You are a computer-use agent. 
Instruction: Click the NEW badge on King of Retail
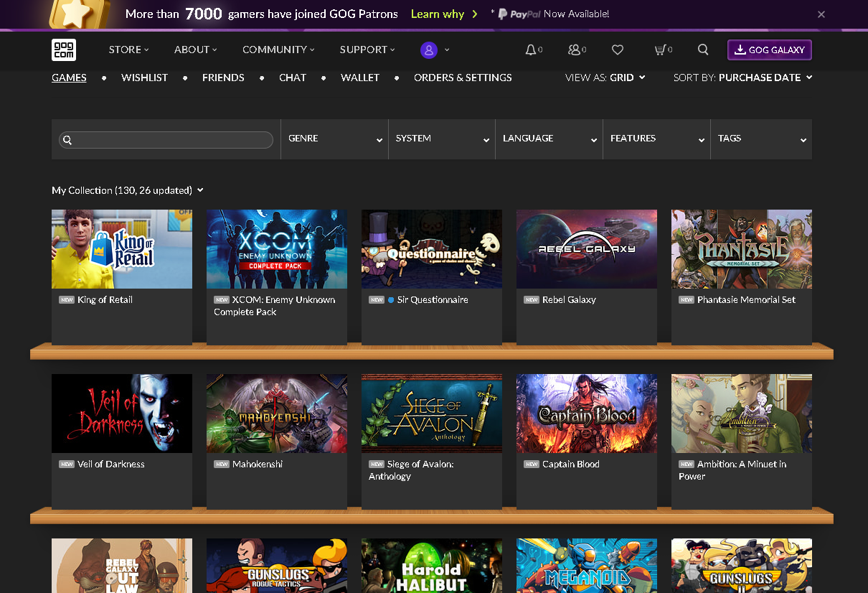(x=67, y=300)
